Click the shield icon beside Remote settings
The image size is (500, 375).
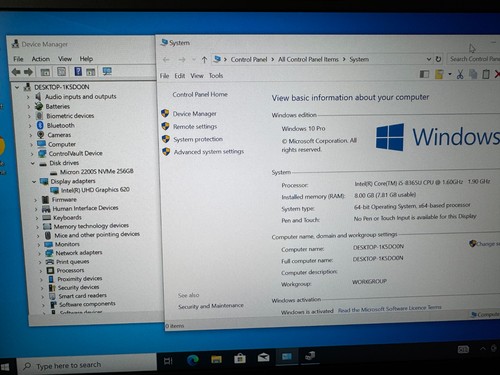[165, 126]
